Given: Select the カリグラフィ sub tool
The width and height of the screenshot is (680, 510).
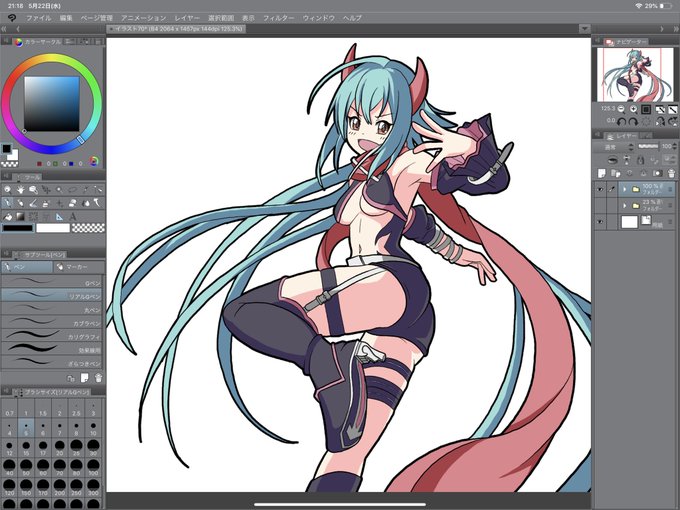Looking at the screenshot, I should 52,337.
